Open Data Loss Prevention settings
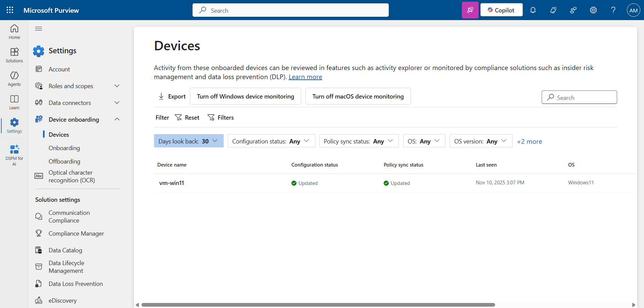 coord(75,284)
